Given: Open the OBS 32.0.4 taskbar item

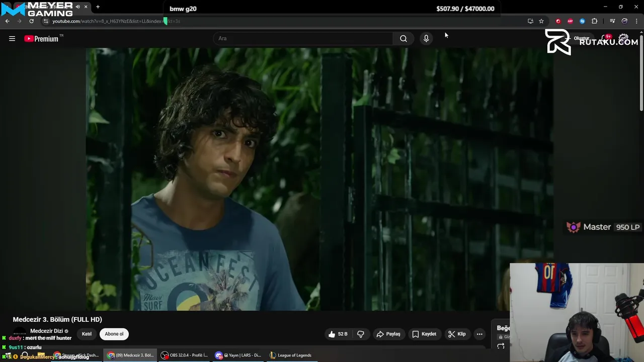Looking at the screenshot, I should pos(184,355).
